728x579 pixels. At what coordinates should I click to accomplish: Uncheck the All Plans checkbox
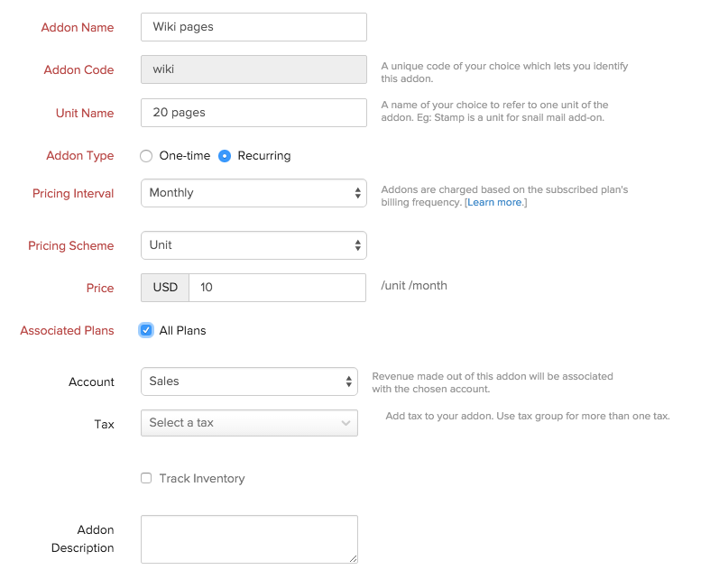[146, 330]
